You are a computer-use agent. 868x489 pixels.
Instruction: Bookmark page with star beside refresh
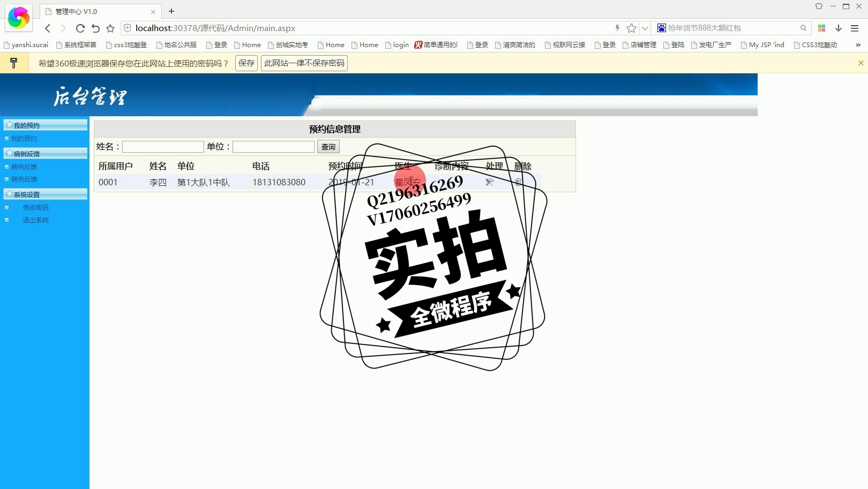(x=110, y=28)
